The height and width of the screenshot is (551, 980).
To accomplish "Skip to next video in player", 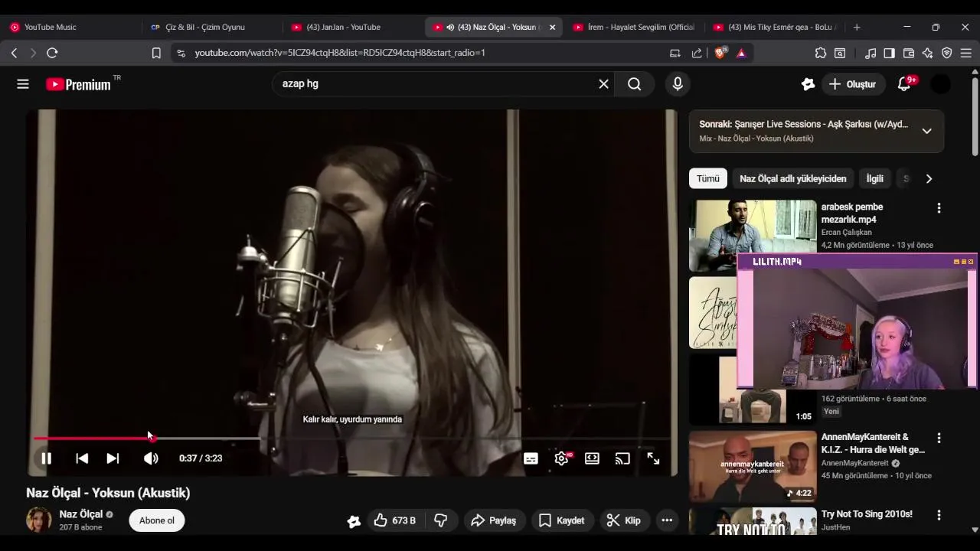I will tap(113, 458).
